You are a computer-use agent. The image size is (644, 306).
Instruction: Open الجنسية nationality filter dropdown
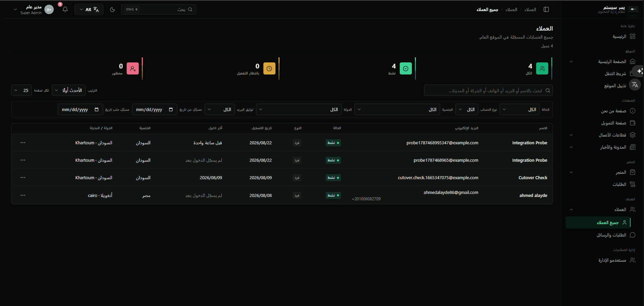coord(397,110)
